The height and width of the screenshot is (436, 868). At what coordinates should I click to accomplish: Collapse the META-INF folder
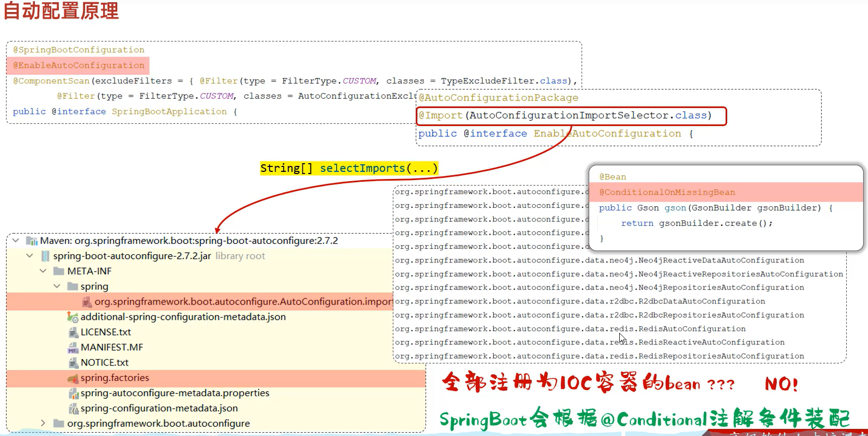pyautogui.click(x=43, y=271)
